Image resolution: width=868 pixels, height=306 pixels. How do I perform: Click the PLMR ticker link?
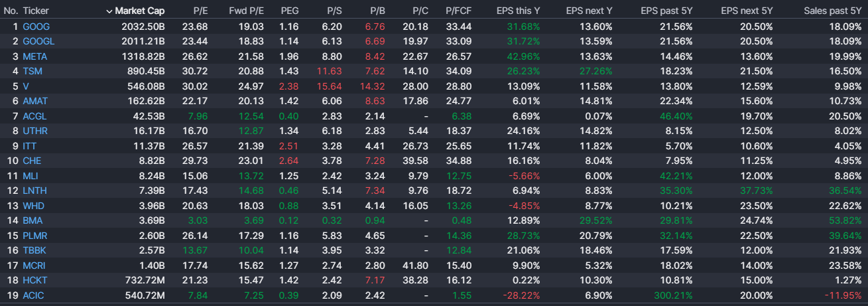tap(35, 235)
